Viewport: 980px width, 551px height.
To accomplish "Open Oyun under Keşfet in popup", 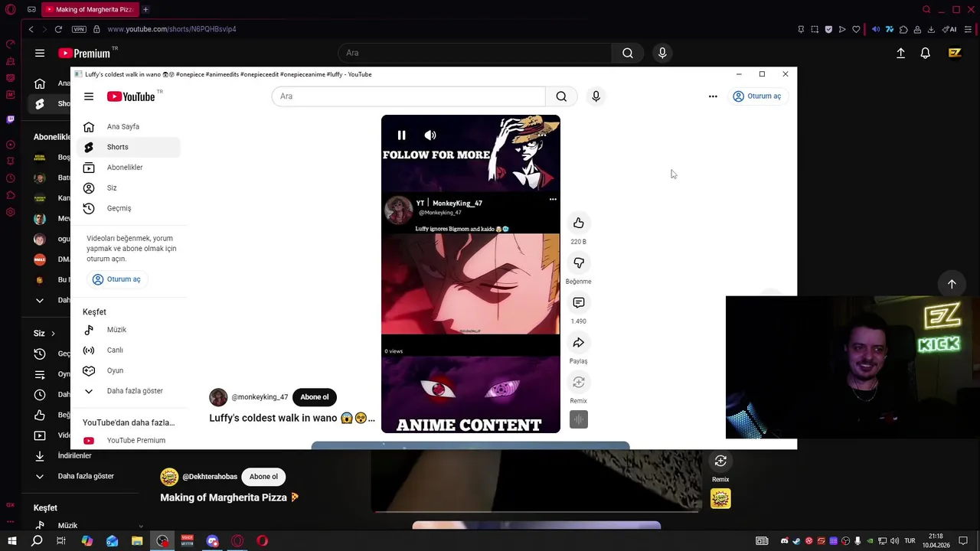I will click(x=127, y=370).
